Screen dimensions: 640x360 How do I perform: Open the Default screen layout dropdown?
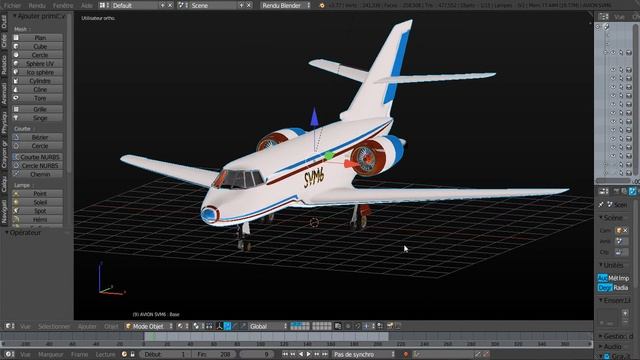click(x=105, y=5)
